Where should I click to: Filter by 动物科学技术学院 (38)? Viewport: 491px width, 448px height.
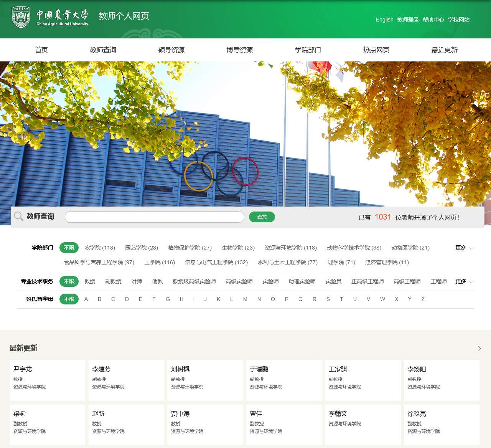click(x=354, y=248)
